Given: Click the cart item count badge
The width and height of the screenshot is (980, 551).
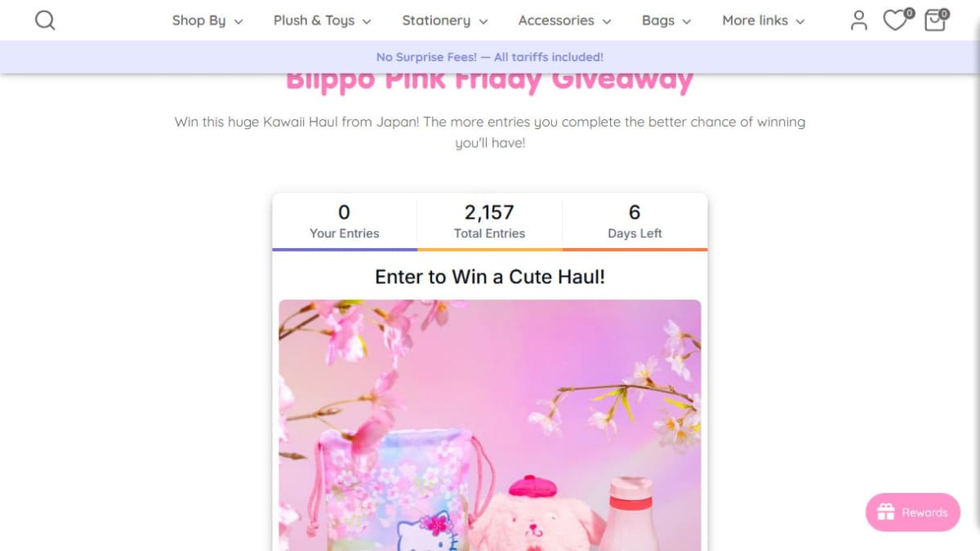Looking at the screenshot, I should 944,13.
